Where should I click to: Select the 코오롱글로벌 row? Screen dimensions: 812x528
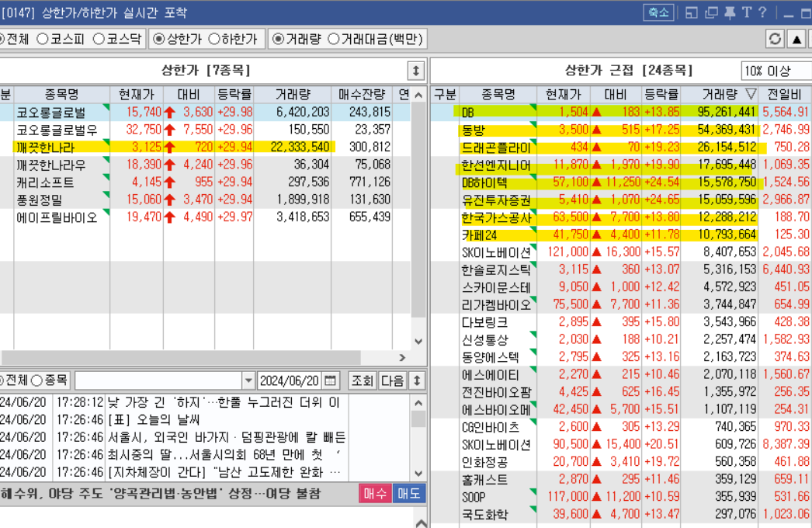pyautogui.click(x=205, y=112)
